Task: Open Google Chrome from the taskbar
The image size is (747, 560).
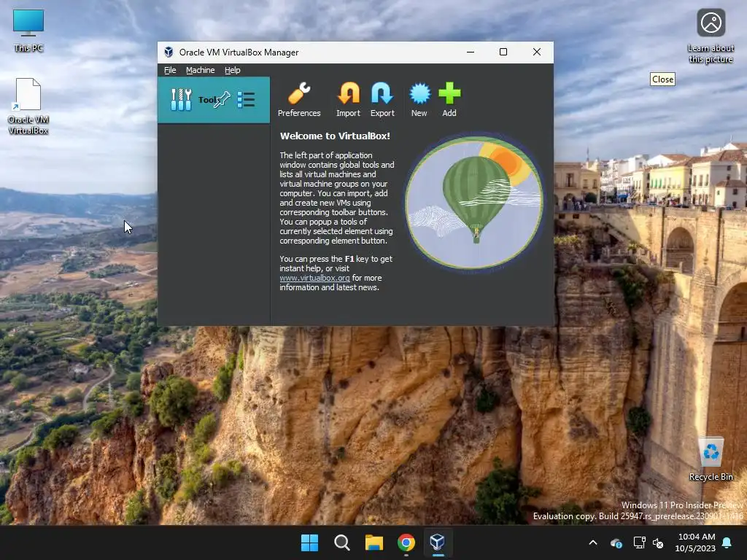Action: (x=406, y=542)
